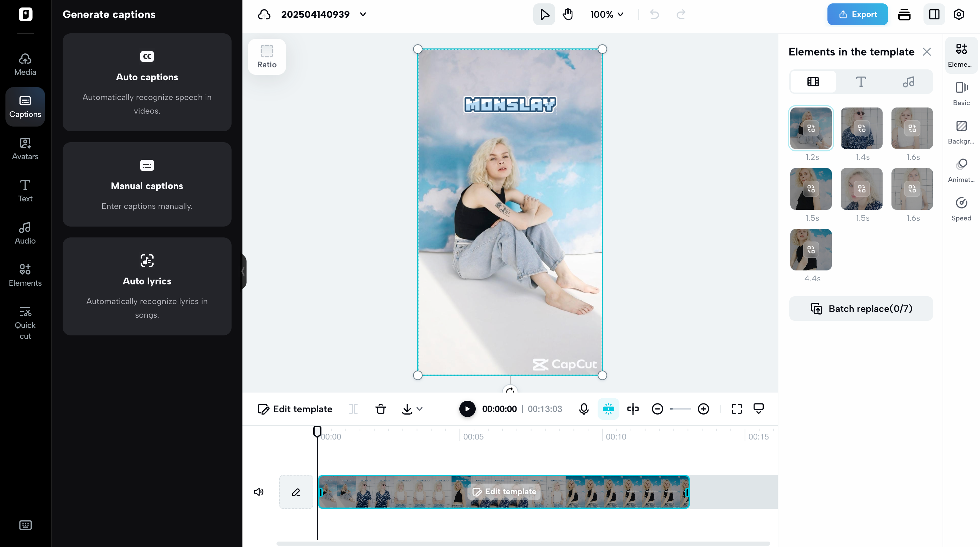Viewport: 980px width, 547px height.
Task: Expand the download options chevron
Action: 419,409
